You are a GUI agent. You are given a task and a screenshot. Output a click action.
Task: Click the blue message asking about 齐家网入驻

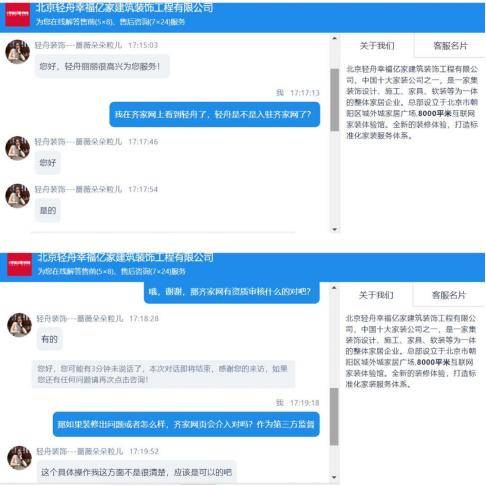pyautogui.click(x=215, y=115)
